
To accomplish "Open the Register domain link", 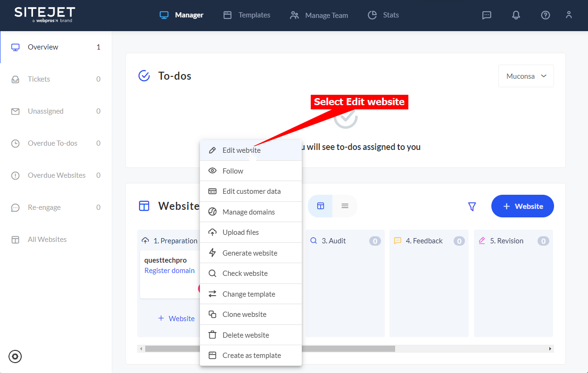I will [169, 271].
